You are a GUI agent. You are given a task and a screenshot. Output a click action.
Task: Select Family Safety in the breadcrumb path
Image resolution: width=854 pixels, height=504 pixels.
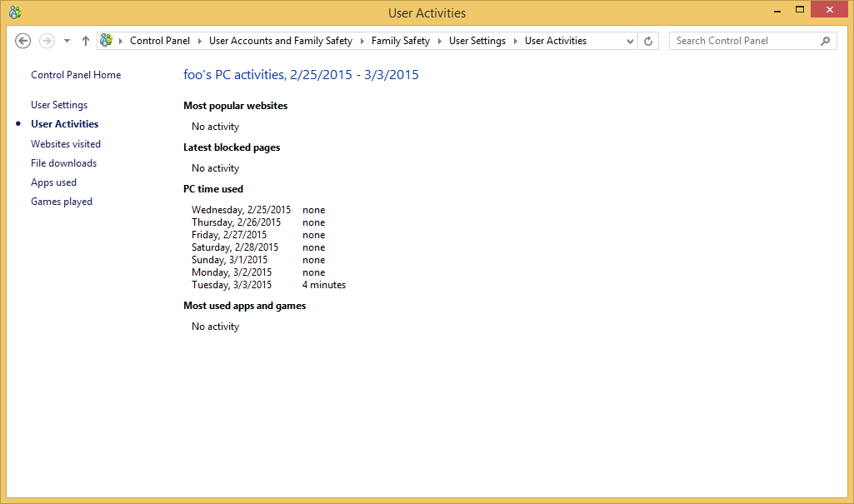click(400, 41)
